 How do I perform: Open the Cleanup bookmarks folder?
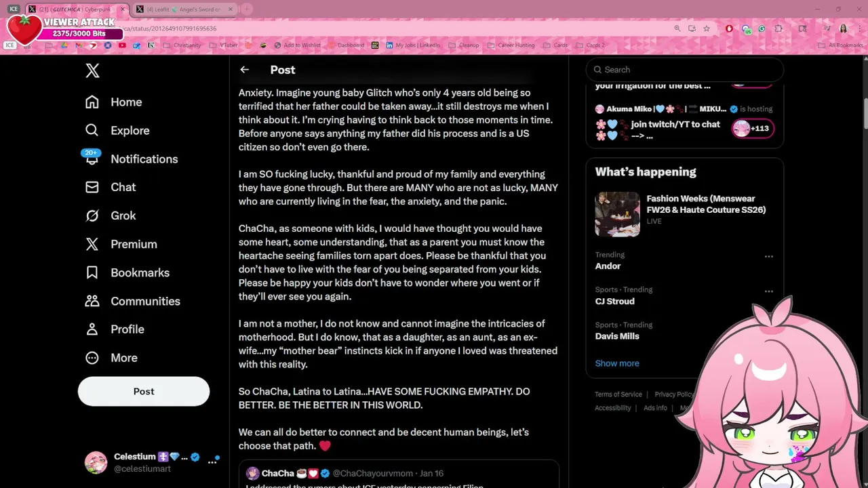(464, 45)
